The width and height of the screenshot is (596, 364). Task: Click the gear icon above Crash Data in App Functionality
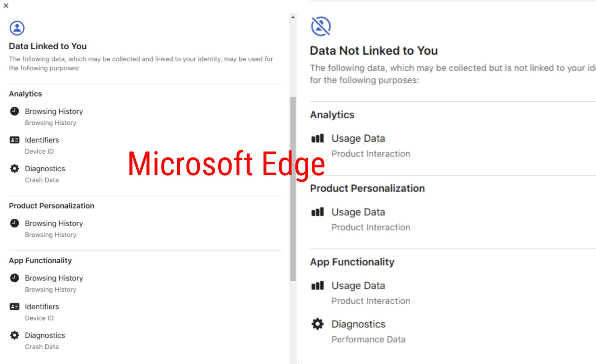pyautogui.click(x=14, y=335)
